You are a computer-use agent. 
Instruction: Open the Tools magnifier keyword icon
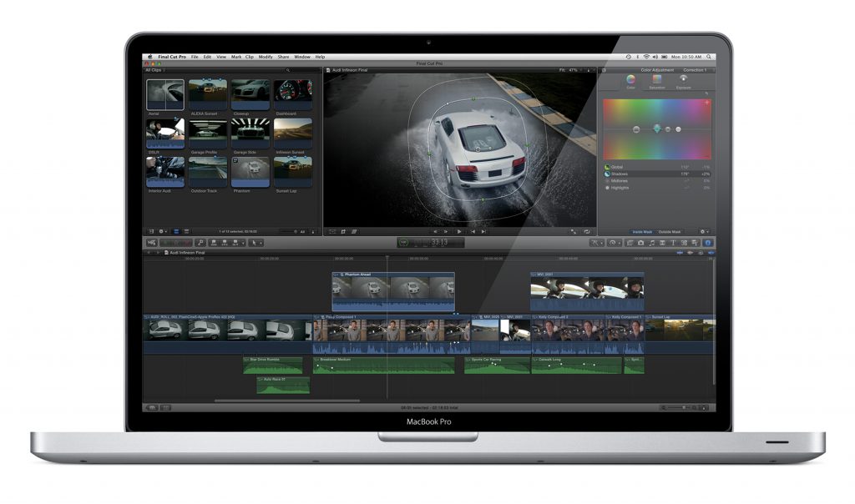pyautogui.click(x=200, y=243)
